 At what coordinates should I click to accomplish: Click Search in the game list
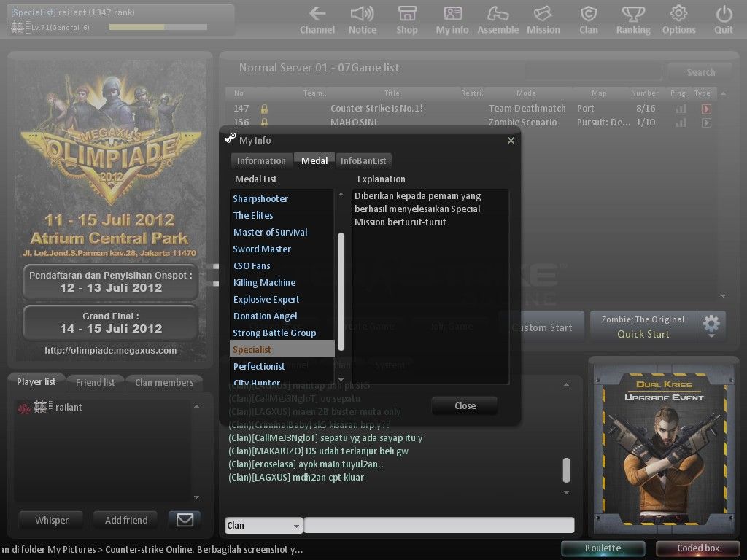click(700, 72)
